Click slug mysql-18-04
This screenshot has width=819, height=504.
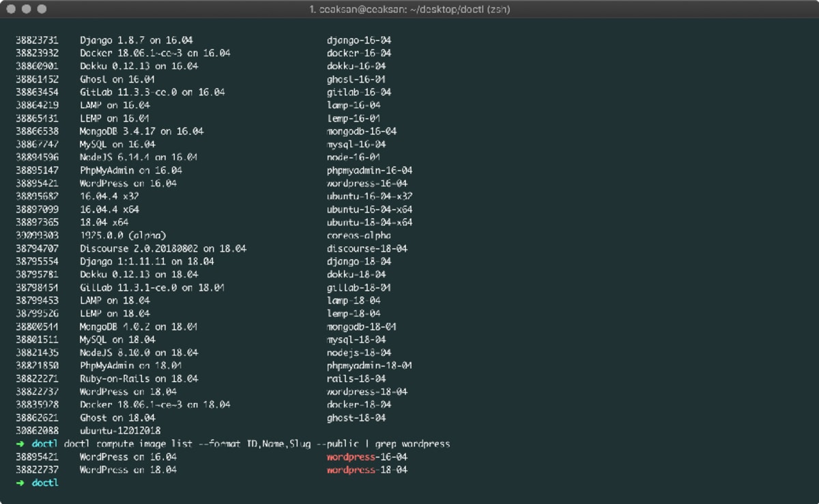tap(356, 340)
